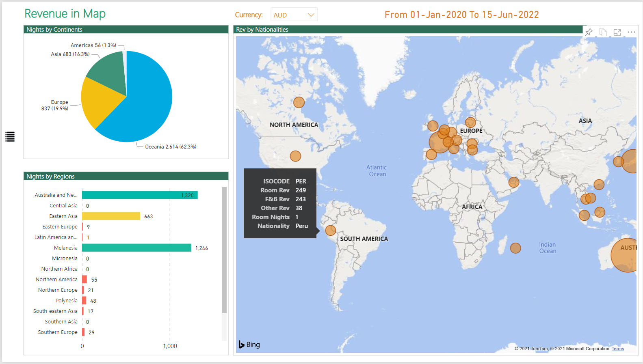Click the dropdown chevron beside AUD
The image size is (643, 364).
pos(311,15)
